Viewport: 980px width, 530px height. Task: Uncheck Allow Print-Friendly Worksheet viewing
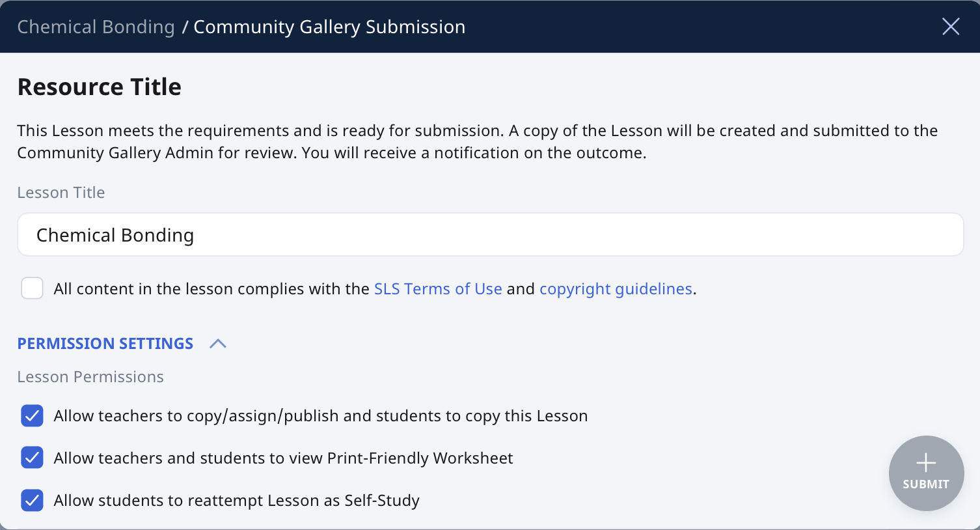pyautogui.click(x=32, y=458)
